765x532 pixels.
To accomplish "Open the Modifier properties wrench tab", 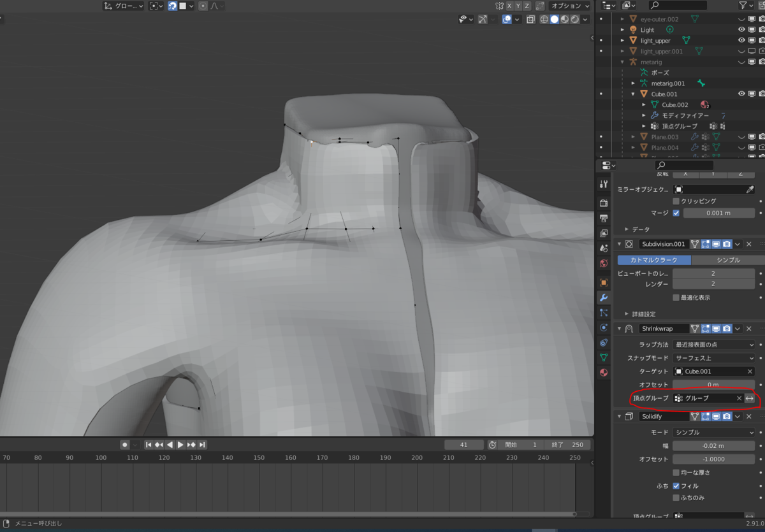I will 604,298.
